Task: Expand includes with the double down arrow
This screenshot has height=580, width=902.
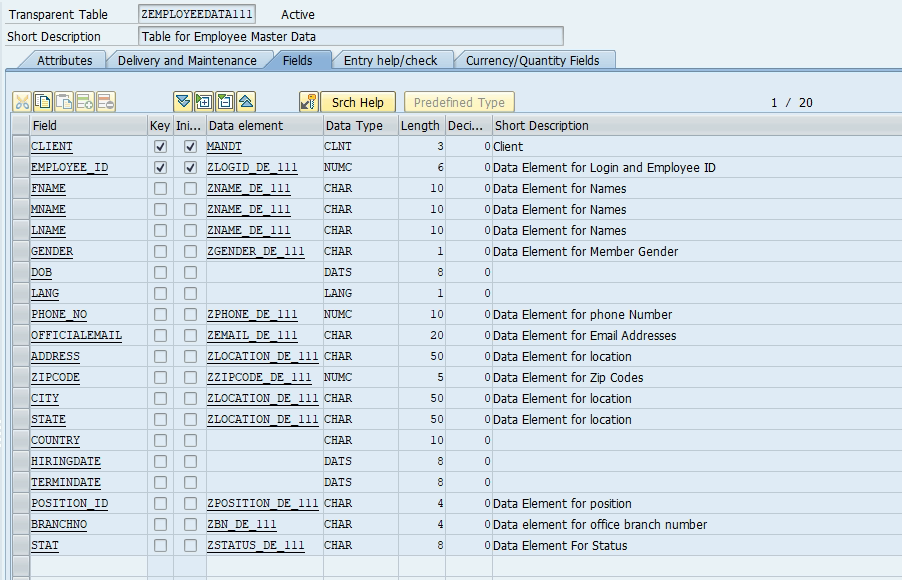Action: click(183, 102)
